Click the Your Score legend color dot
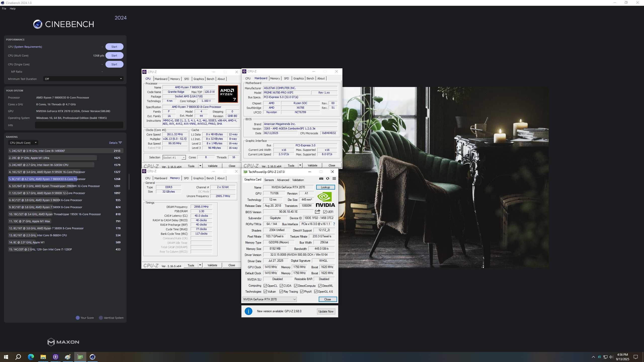This screenshot has height=362, width=644. 78,318
